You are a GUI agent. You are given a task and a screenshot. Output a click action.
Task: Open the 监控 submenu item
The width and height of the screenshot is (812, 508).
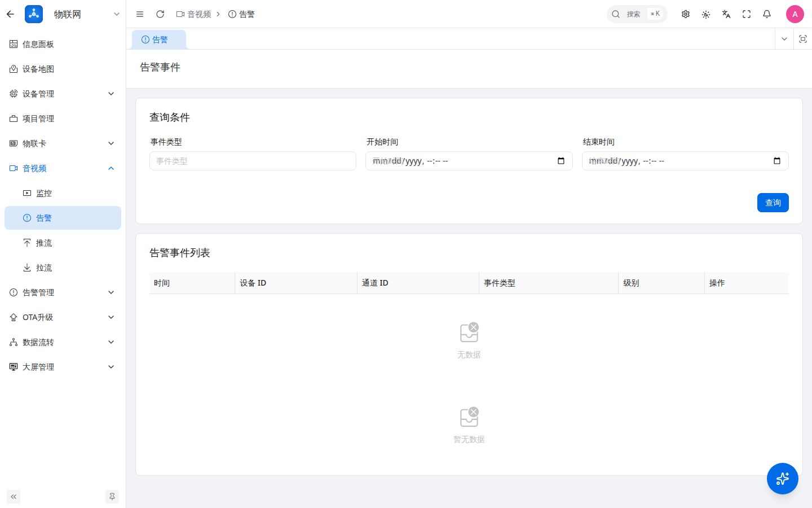[x=63, y=193]
